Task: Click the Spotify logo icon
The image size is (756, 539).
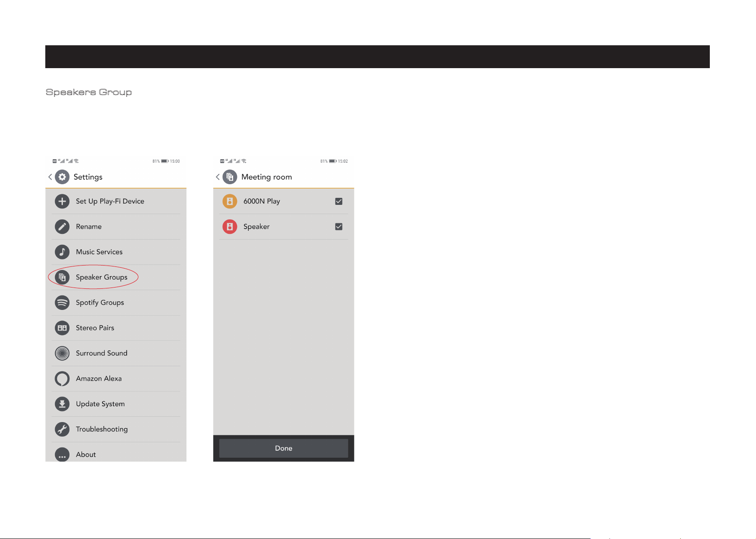Action: click(x=62, y=302)
